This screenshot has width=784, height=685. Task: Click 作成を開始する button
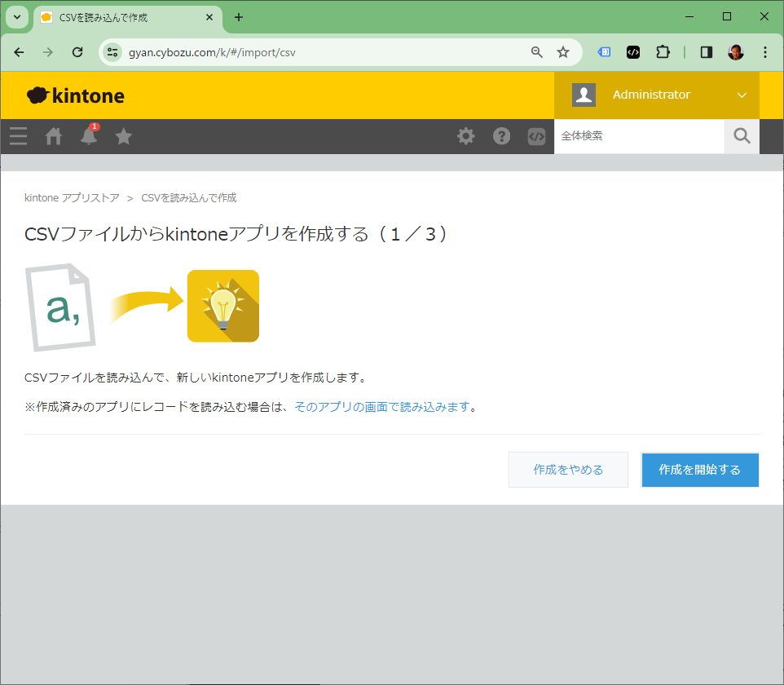point(699,470)
